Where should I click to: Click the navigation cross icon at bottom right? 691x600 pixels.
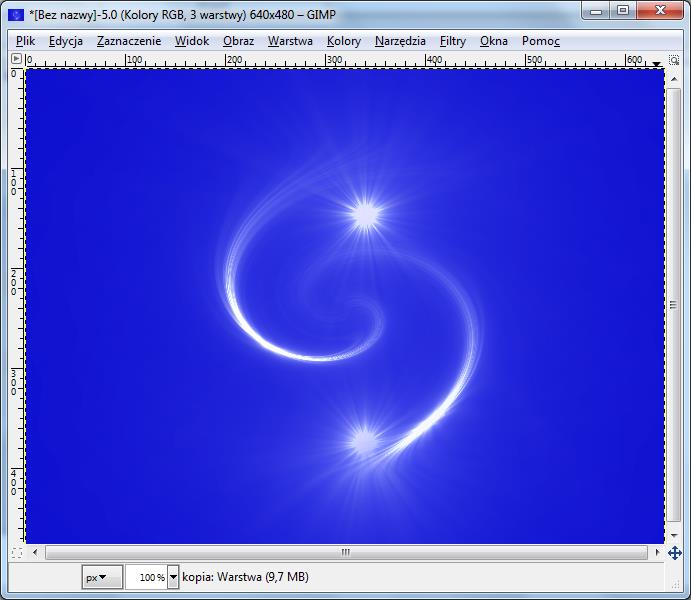click(675, 552)
